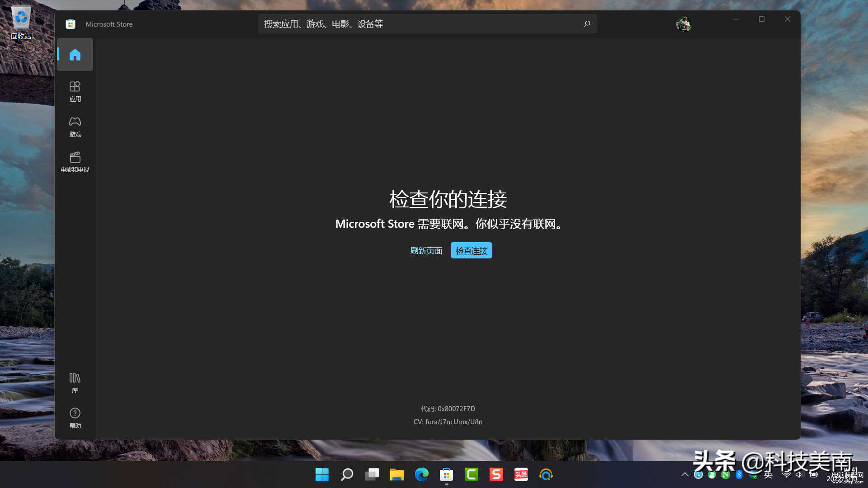Open the 电影和电视 section
The image size is (868, 488).
[x=75, y=162]
